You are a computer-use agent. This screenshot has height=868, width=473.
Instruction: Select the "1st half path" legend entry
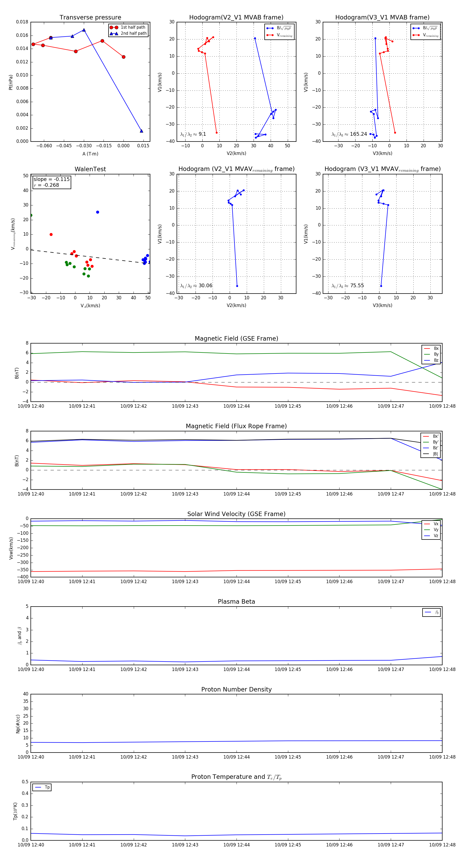pyautogui.click(x=128, y=27)
